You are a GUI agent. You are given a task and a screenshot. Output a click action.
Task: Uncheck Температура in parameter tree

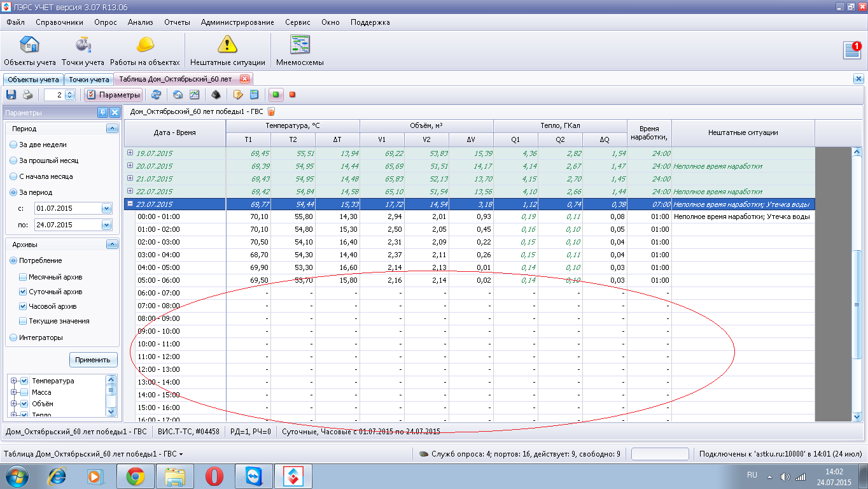pos(25,381)
